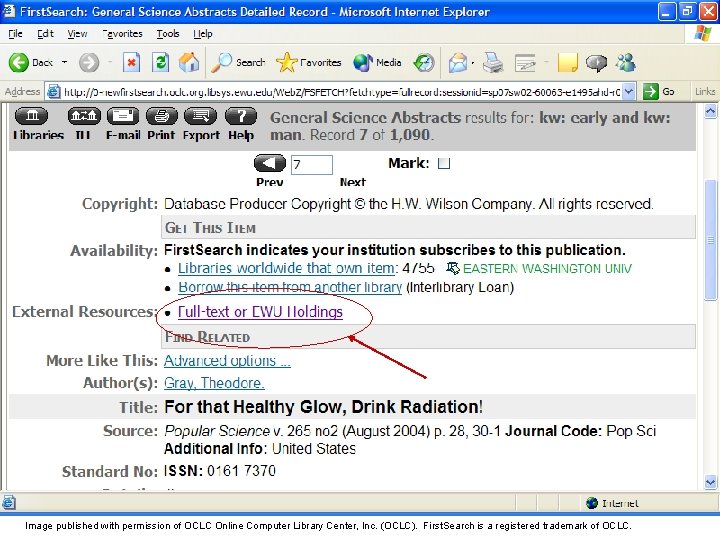Click Libraries worldwide that own item link
720x540 pixels.
tap(288, 268)
